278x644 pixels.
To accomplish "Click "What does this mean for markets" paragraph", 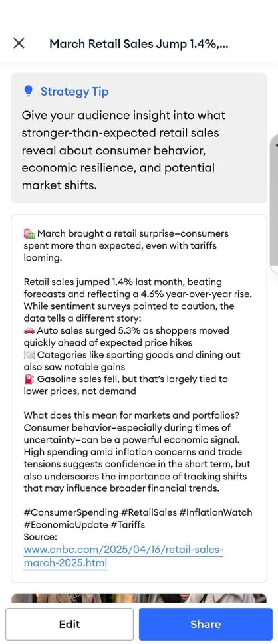I will tap(137, 452).
